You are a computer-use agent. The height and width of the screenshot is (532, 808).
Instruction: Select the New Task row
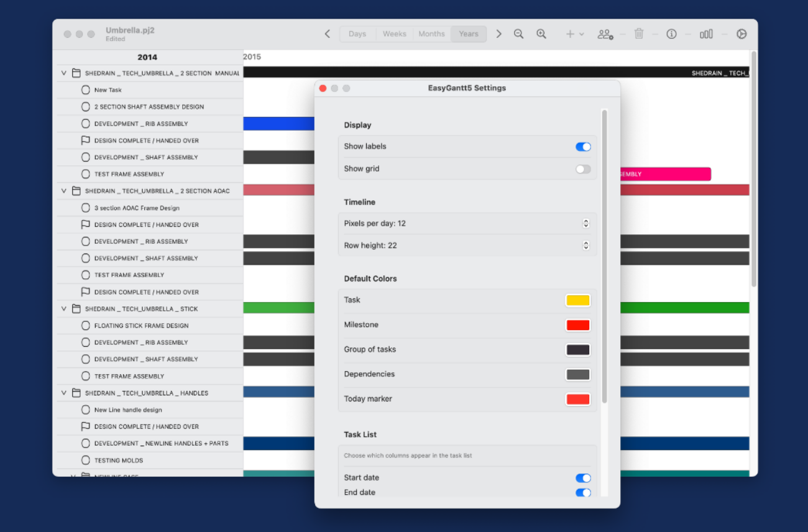coord(150,90)
